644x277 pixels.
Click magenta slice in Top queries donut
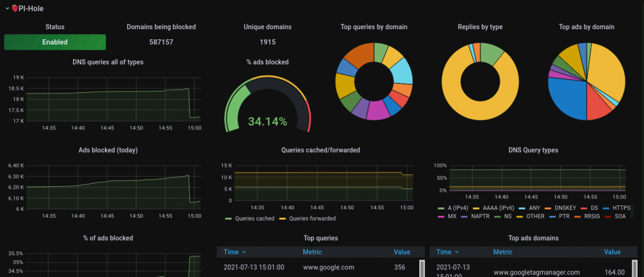point(378,110)
